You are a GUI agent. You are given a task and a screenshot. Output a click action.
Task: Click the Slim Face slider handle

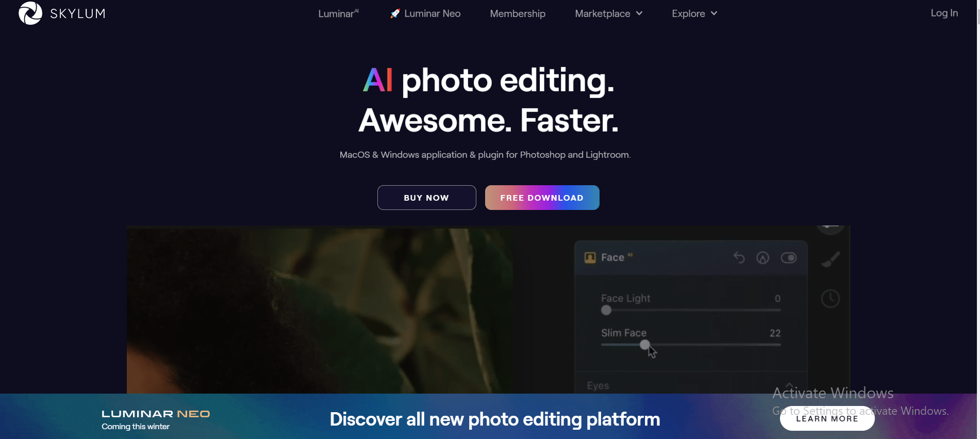tap(645, 345)
